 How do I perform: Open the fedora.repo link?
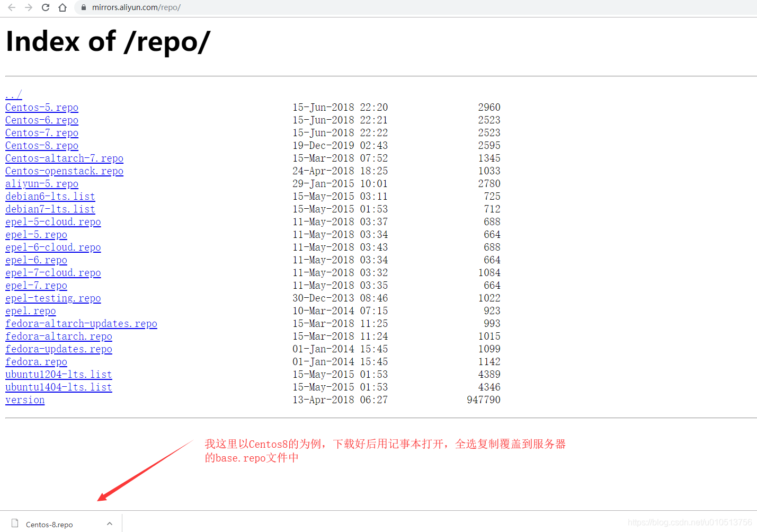coord(36,362)
